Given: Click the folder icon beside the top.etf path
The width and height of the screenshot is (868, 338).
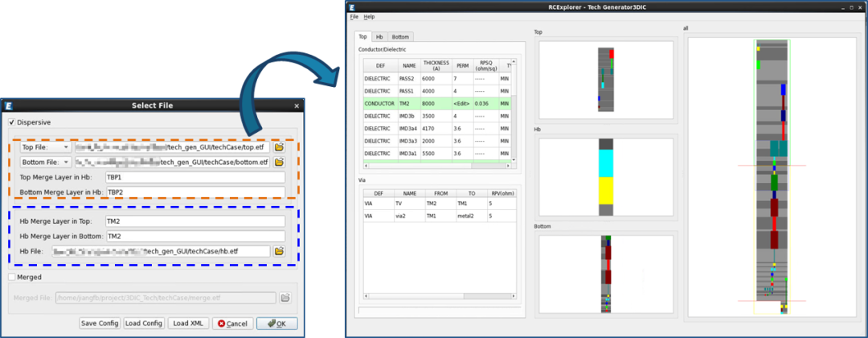Looking at the screenshot, I should point(280,147).
